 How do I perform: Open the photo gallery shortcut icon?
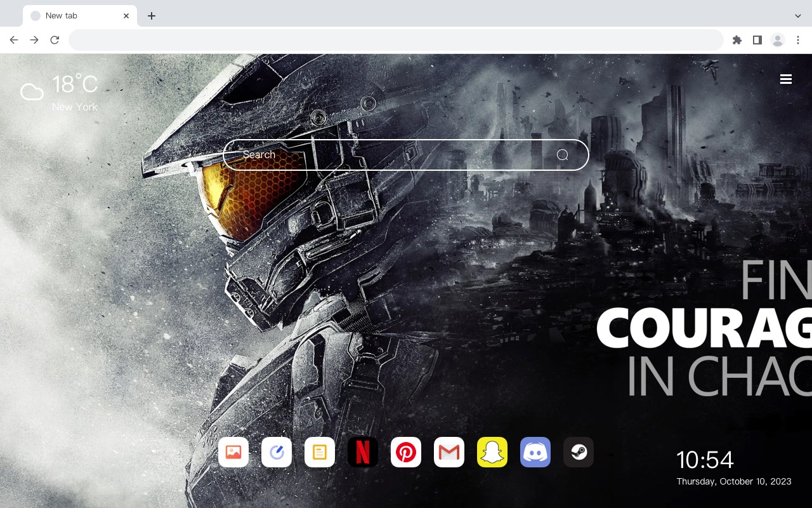(233, 452)
